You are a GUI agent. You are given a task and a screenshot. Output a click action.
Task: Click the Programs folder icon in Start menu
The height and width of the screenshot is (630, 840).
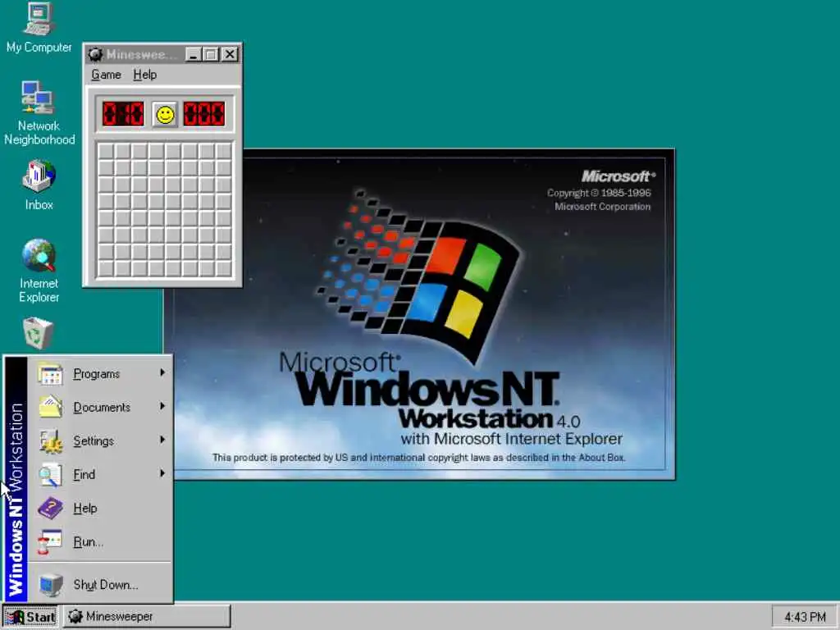click(50, 374)
